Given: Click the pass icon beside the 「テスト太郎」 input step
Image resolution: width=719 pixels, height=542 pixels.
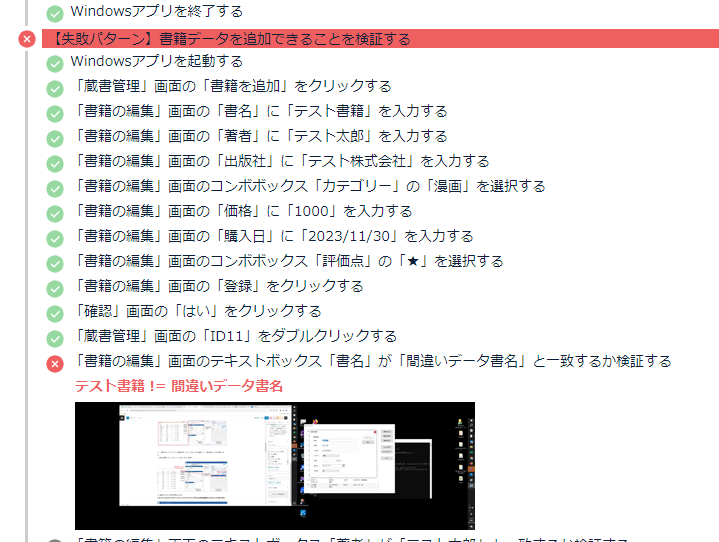Looking at the screenshot, I should click(55, 138).
